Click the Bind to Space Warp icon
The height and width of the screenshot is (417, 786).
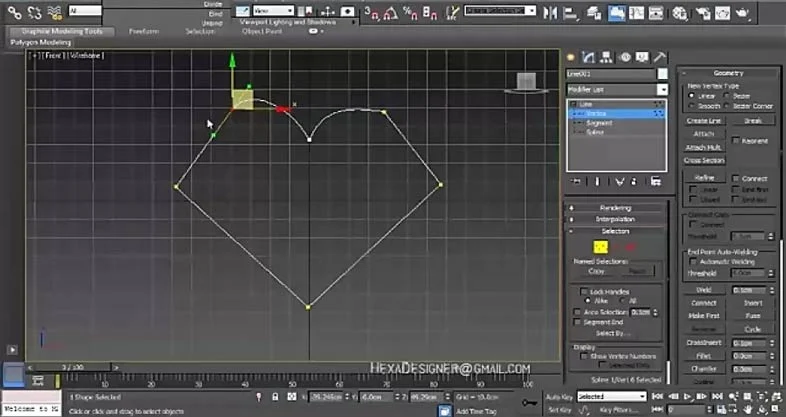pos(54,13)
